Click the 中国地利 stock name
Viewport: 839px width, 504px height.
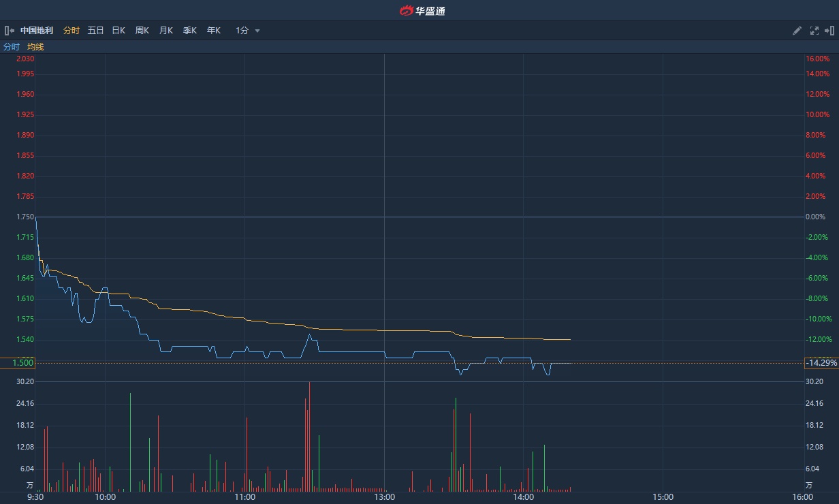pyautogui.click(x=37, y=31)
